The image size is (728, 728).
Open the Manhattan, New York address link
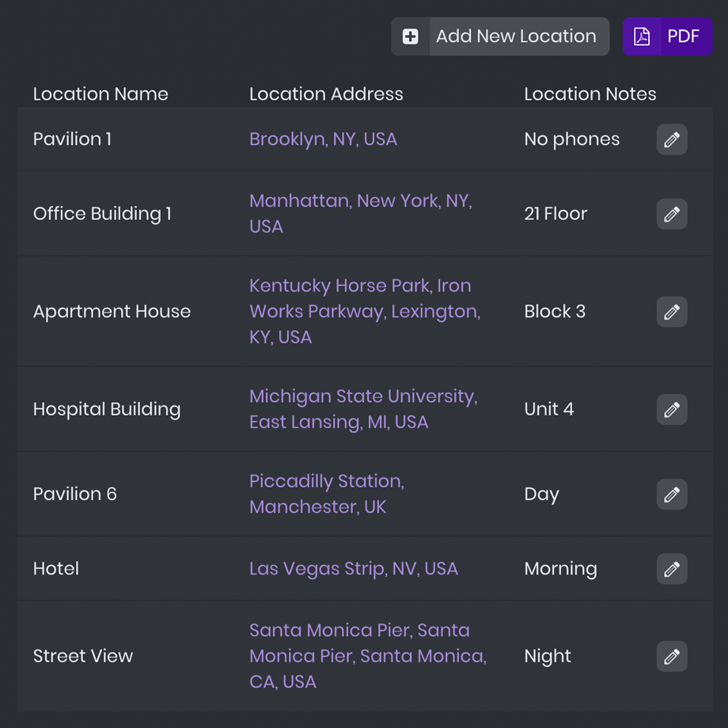(361, 214)
